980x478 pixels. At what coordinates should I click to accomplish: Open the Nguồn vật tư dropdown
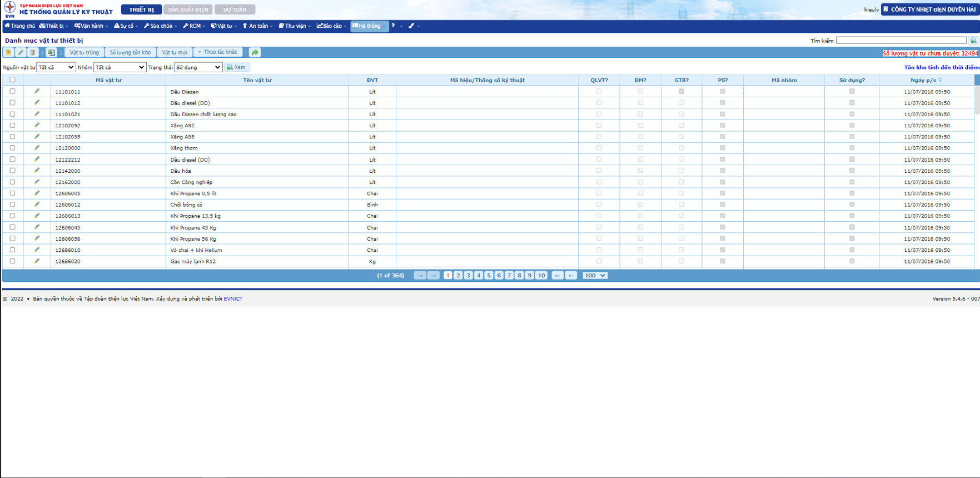tap(56, 67)
